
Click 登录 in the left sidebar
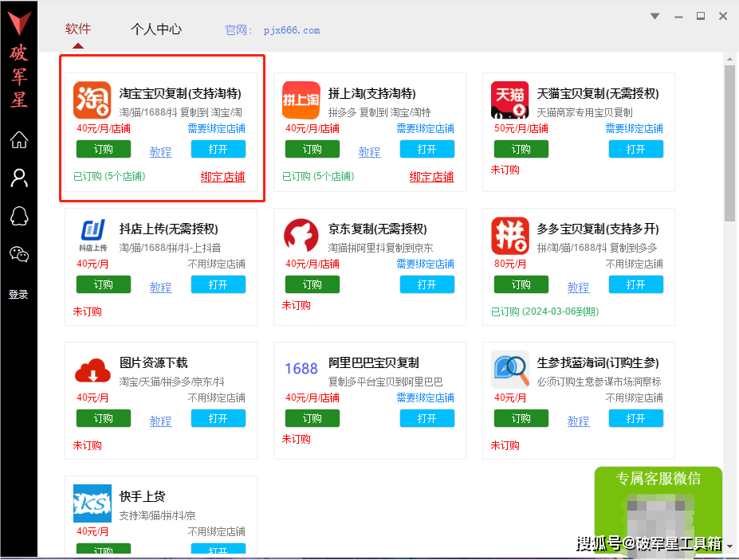(x=18, y=294)
